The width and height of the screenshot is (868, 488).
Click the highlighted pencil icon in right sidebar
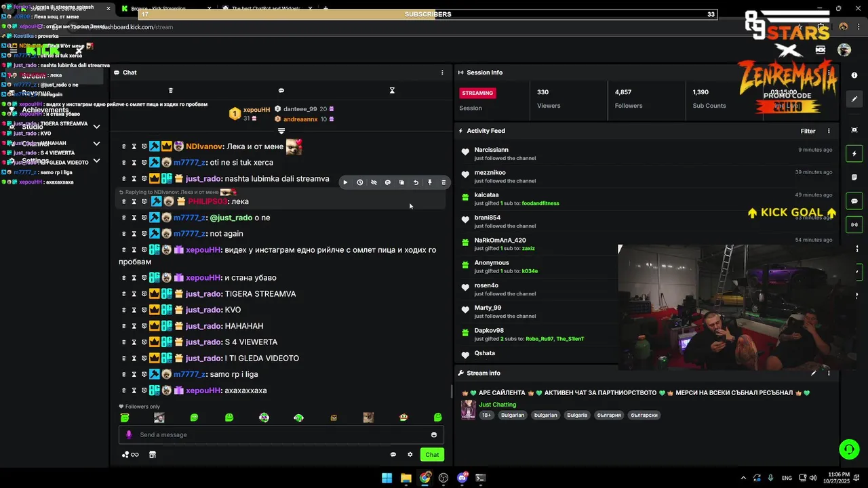click(x=854, y=99)
